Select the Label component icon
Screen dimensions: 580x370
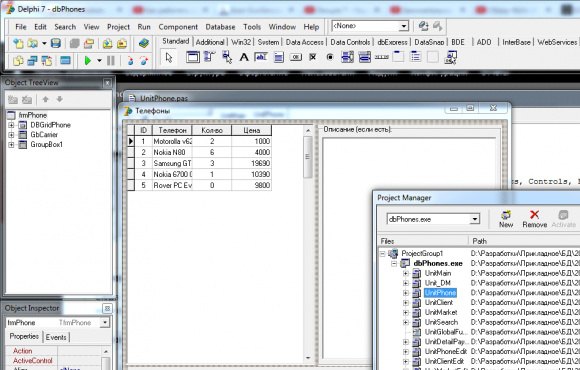tap(244, 57)
